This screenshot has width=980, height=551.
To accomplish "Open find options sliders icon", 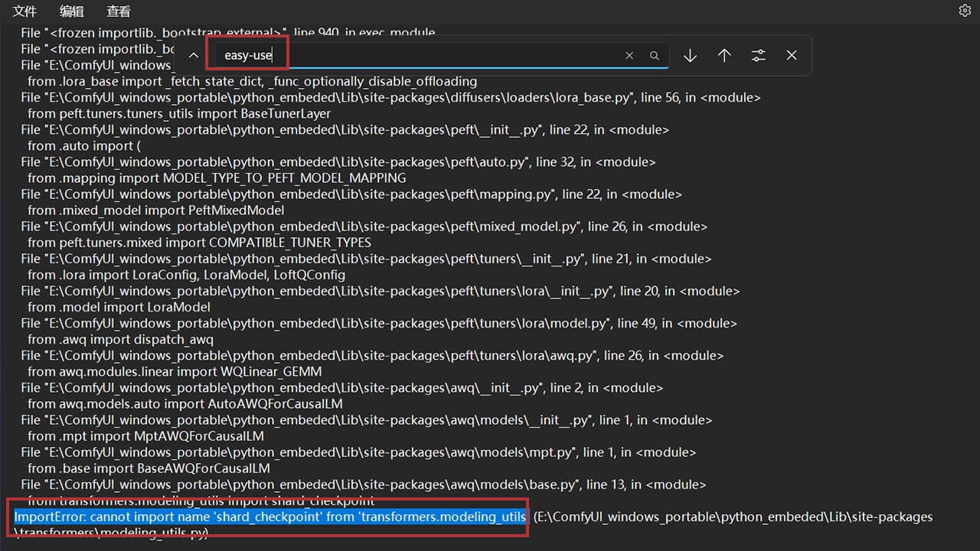I will (758, 55).
